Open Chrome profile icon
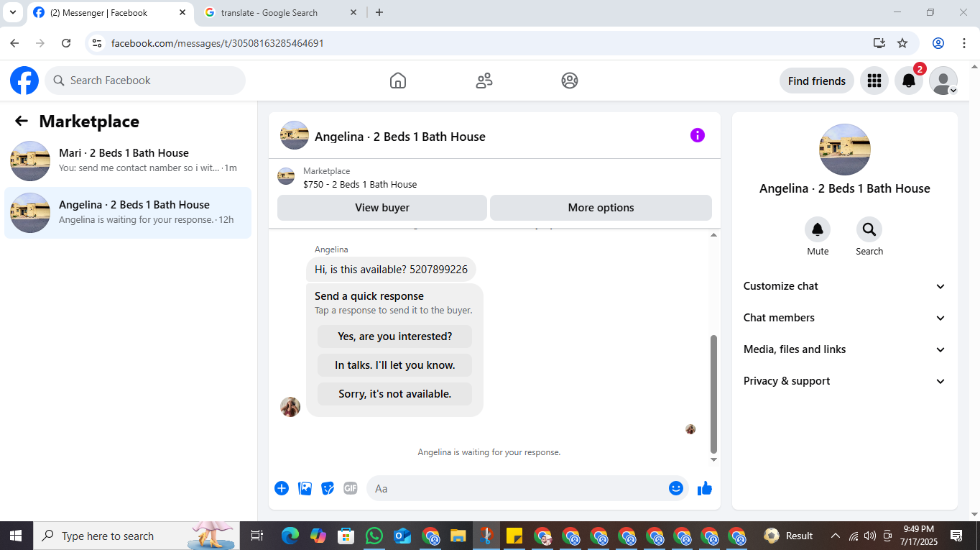 (x=938, y=43)
